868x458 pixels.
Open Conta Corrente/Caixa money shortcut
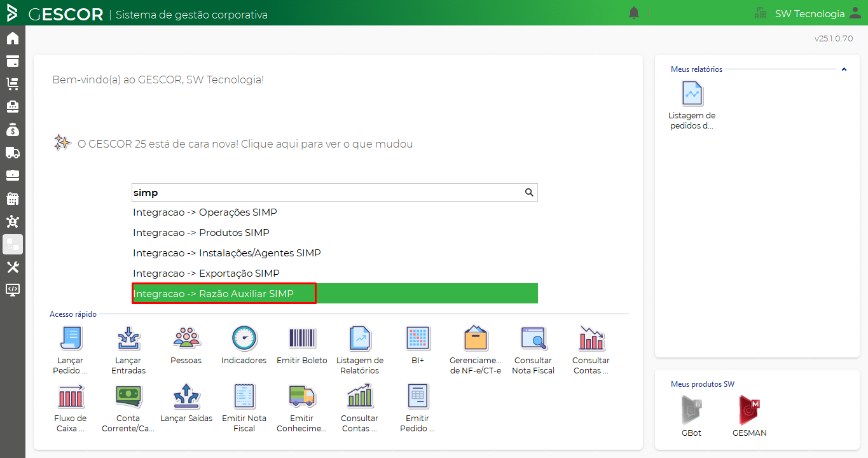click(128, 408)
